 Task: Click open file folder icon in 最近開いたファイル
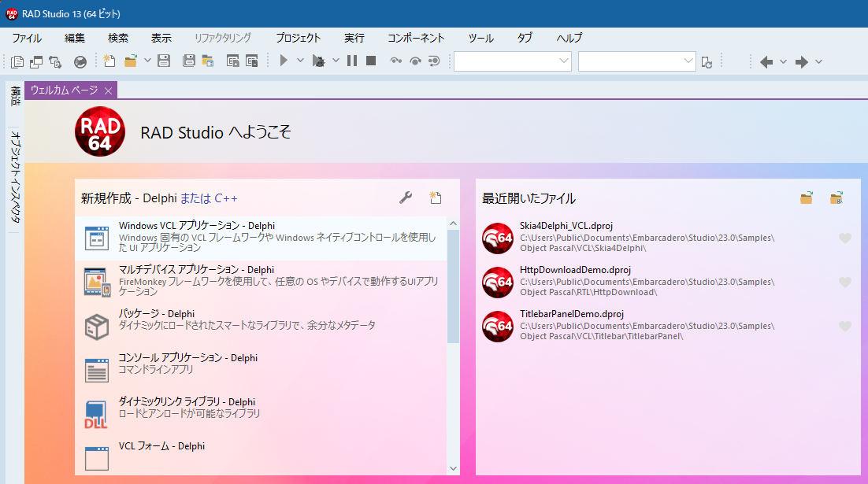tap(807, 198)
